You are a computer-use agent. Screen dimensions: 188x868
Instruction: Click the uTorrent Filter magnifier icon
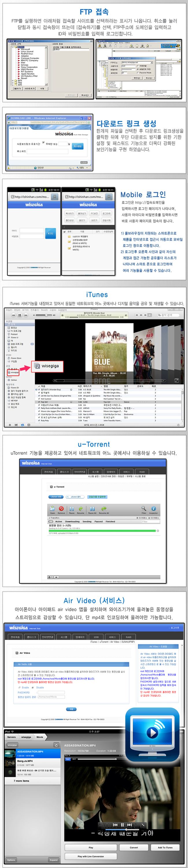(144, 508)
